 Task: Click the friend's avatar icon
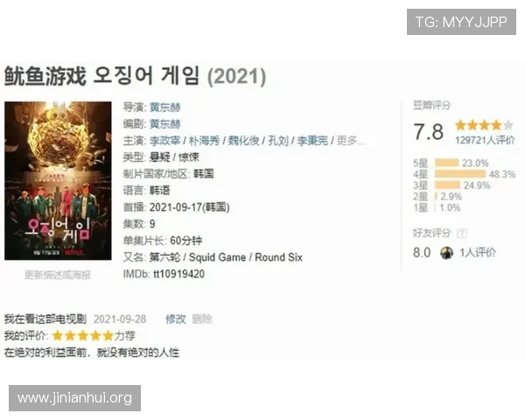coord(446,253)
